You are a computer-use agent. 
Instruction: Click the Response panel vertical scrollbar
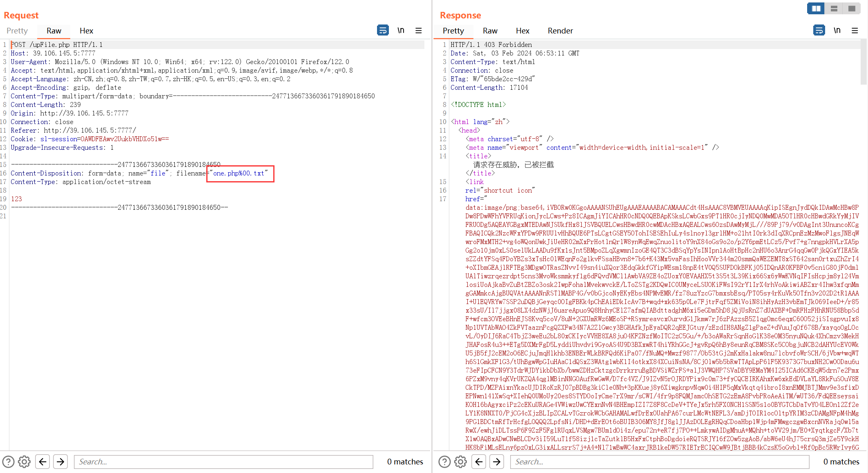864,61
